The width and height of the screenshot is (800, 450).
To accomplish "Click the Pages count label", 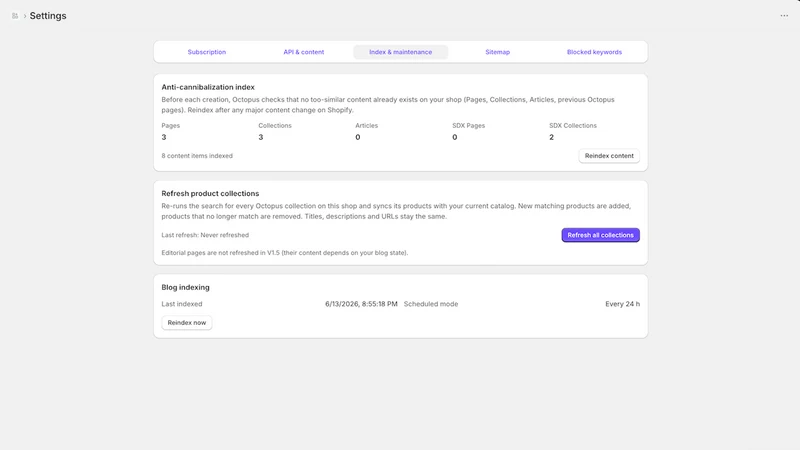I will pos(171,126).
